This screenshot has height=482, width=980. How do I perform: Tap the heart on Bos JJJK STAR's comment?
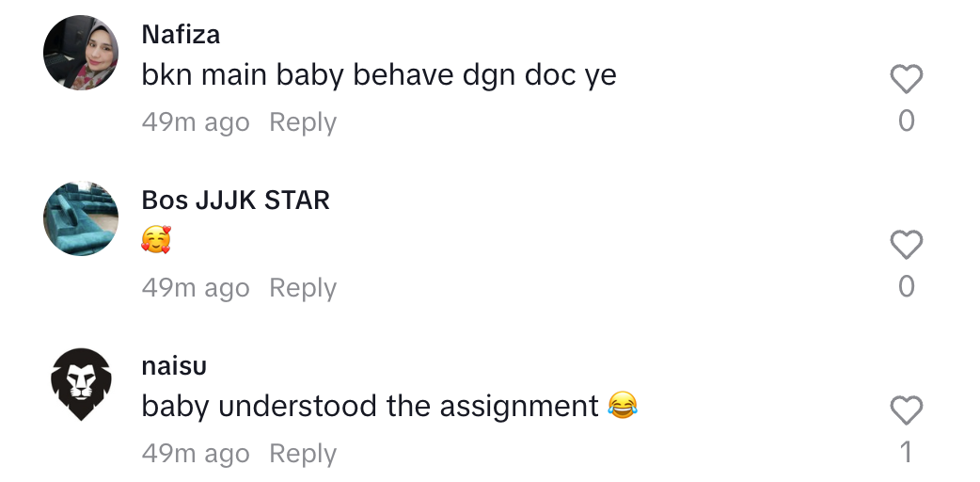pyautogui.click(x=907, y=244)
